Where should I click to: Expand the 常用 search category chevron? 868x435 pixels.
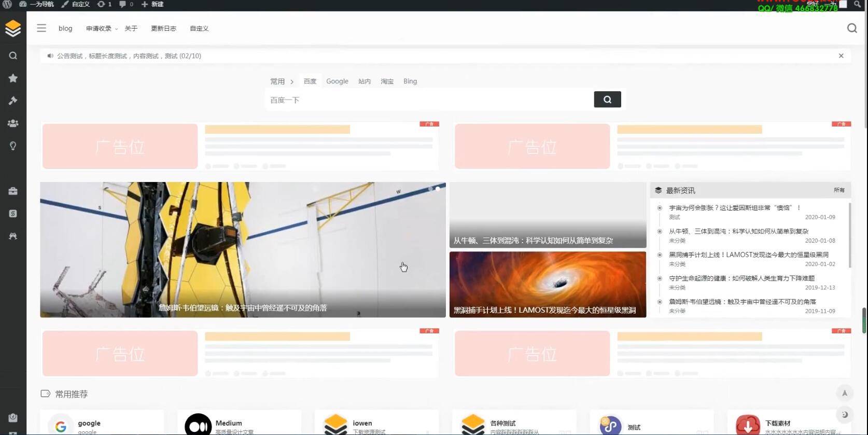point(292,82)
